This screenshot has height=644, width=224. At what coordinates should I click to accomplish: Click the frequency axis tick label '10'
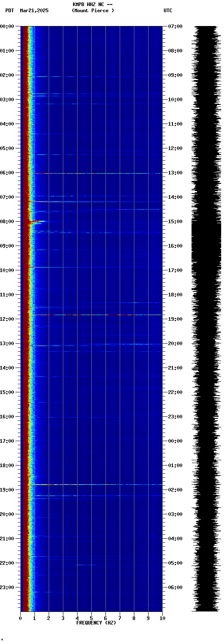pos(162,618)
